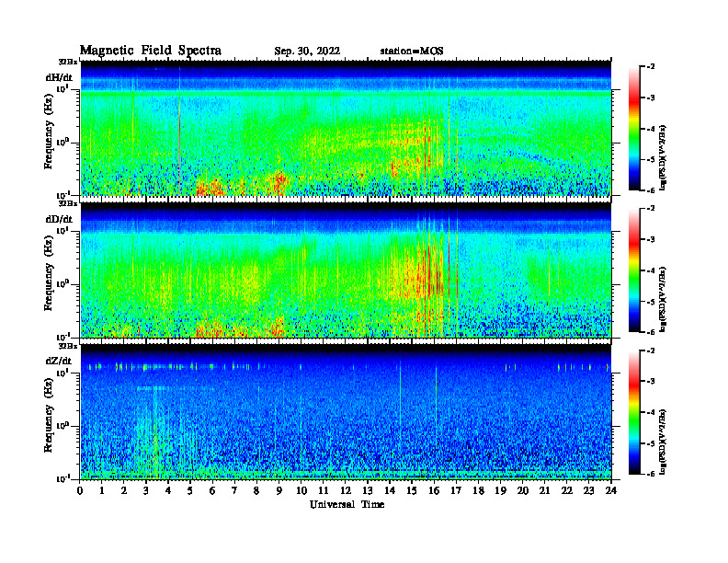Screen dimensions: 728x563
Task: Click the red vertical spike near 4.5 UT in dH/dt
Action: tap(179, 134)
